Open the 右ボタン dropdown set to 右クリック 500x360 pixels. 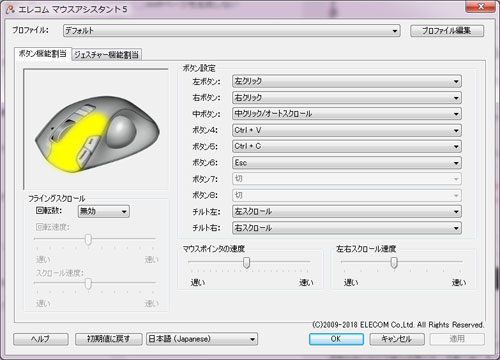pyautogui.click(x=347, y=97)
